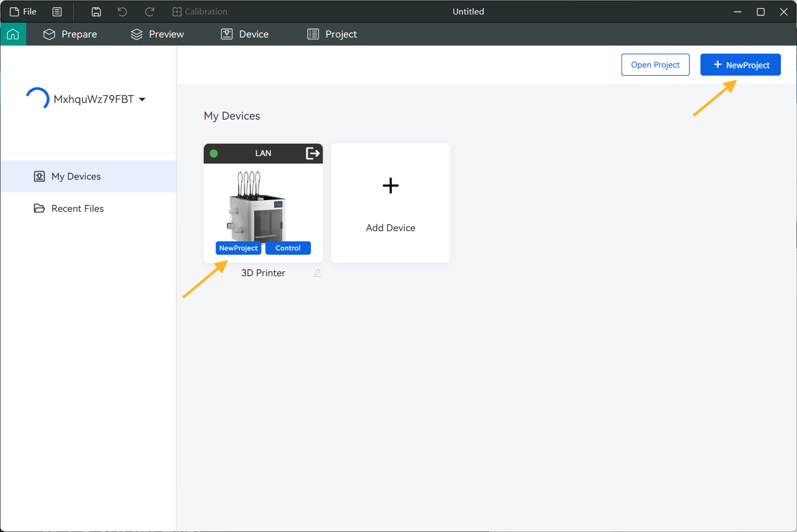
Task: Rename 3D Printer using pencil icon
Action: (x=317, y=273)
